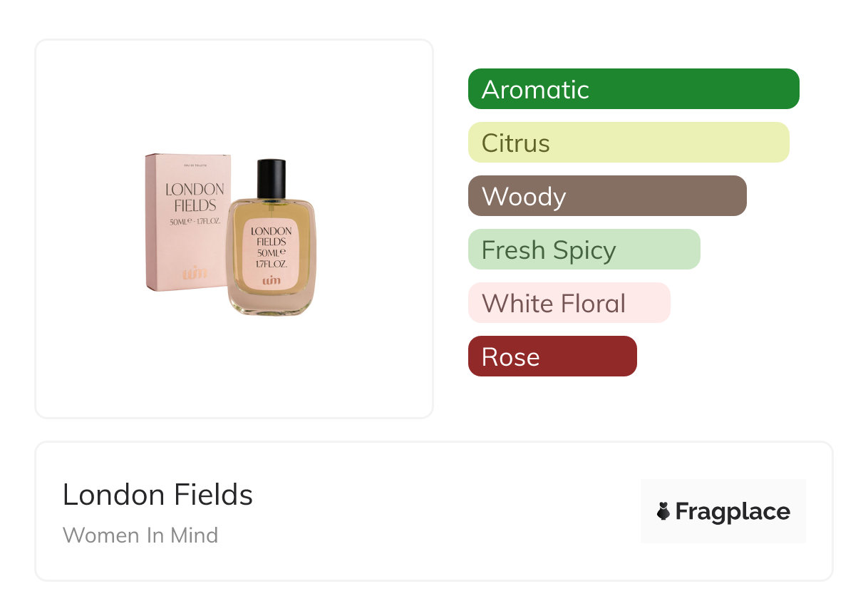Click the Fragplace perfume bottle logo icon
The image size is (868, 616).
(663, 511)
